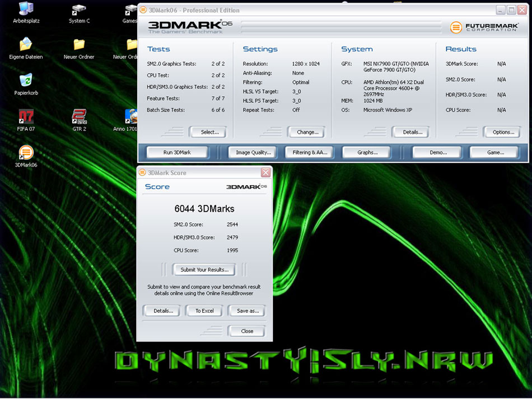This screenshot has width=532, height=399.
Task: Open Filtering & AA tool
Action: point(310,153)
